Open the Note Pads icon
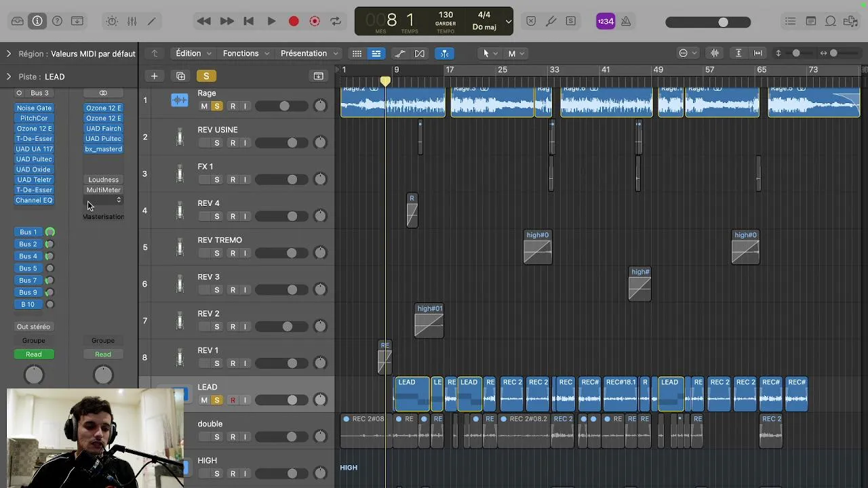Viewport: 868px width, 488px height. pyautogui.click(x=811, y=21)
